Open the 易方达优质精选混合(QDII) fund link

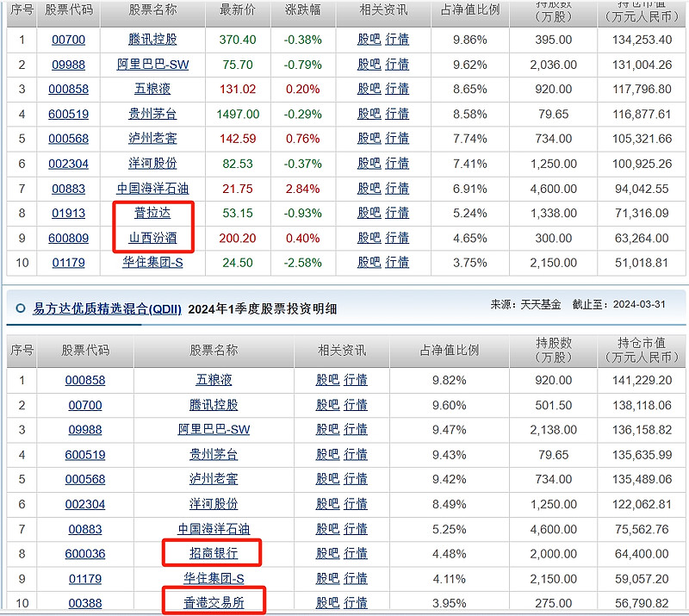click(x=107, y=309)
